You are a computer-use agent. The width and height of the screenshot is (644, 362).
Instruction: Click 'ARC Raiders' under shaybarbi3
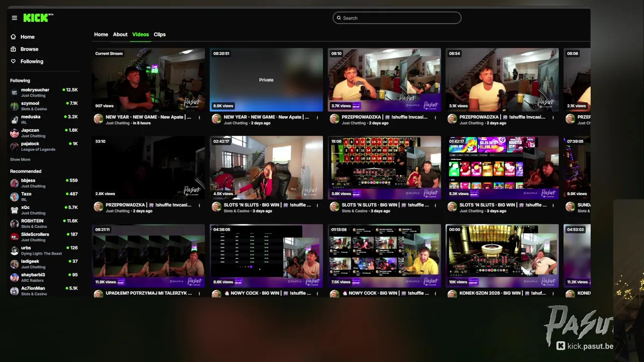(x=33, y=281)
